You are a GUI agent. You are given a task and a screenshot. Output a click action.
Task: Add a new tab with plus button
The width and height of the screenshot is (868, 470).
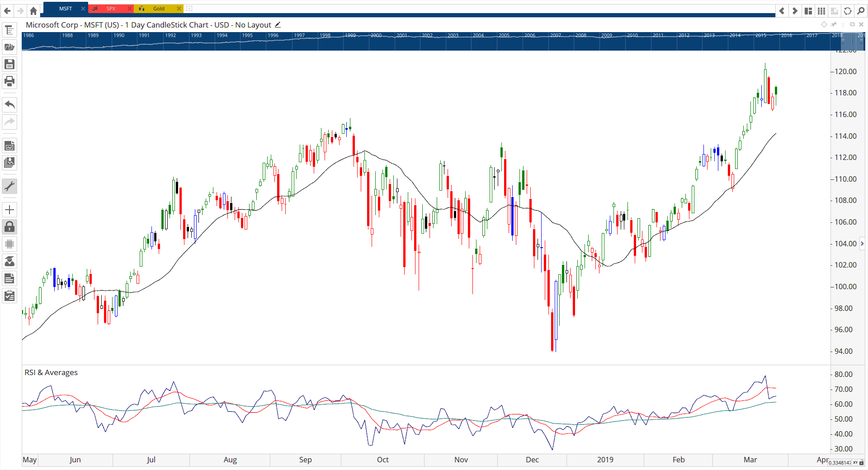point(189,8)
